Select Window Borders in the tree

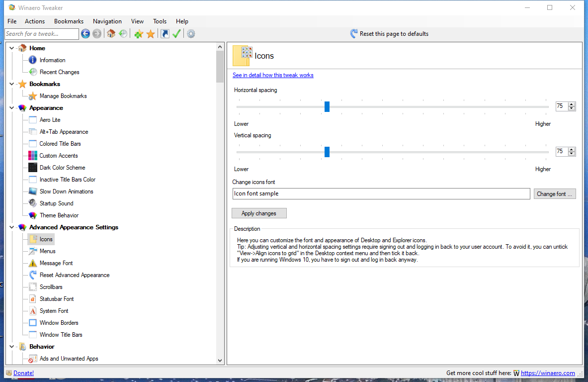point(59,323)
